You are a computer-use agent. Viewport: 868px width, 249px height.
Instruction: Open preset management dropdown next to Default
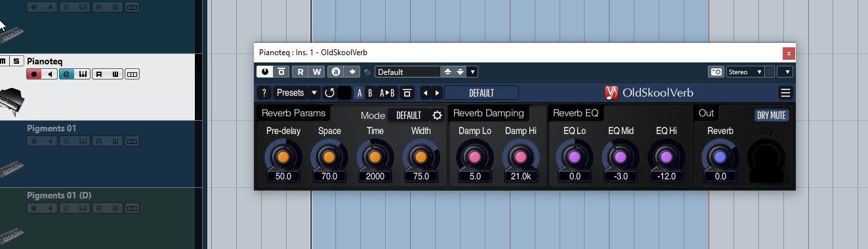473,72
